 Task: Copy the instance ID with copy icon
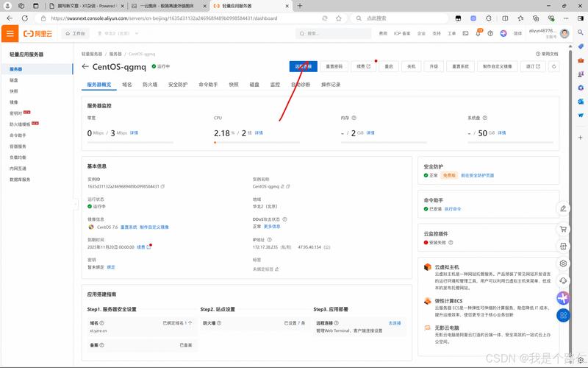162,186
